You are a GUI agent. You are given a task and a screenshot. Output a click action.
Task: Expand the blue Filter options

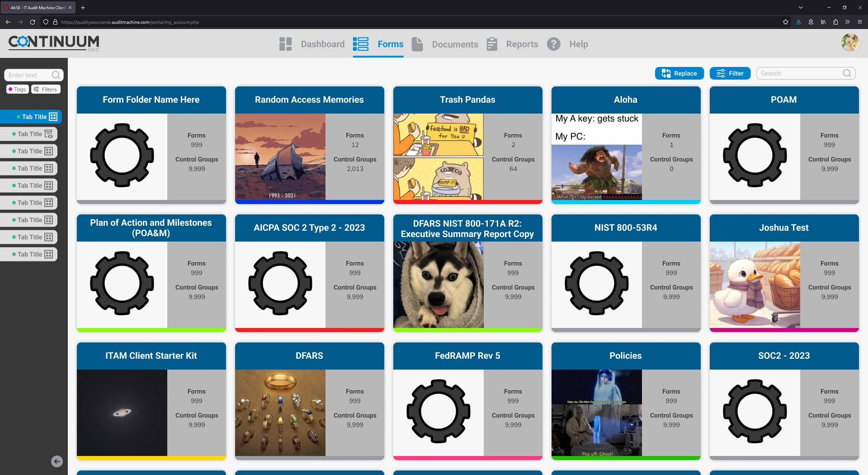coord(730,73)
